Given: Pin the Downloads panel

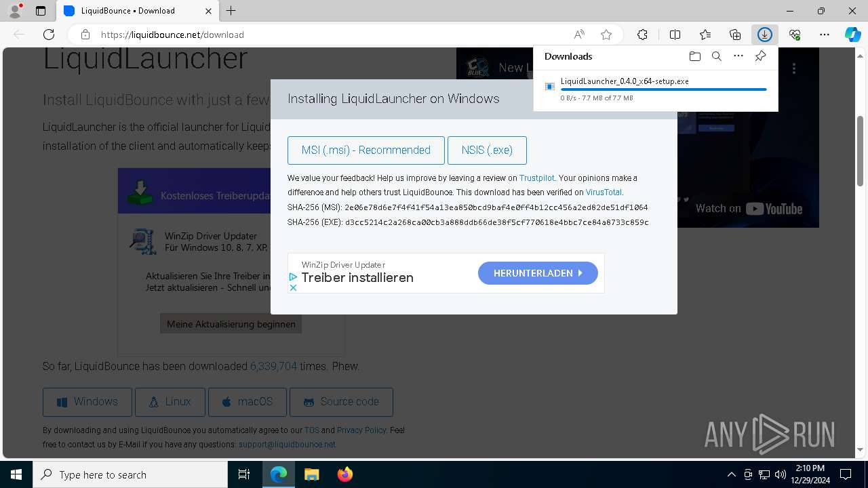Looking at the screenshot, I should click(x=760, y=56).
